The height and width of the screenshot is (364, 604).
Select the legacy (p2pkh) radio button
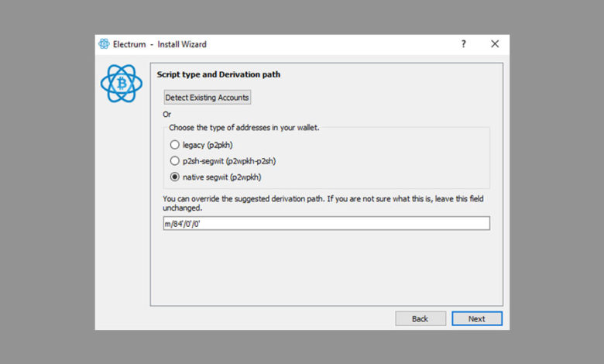(174, 145)
